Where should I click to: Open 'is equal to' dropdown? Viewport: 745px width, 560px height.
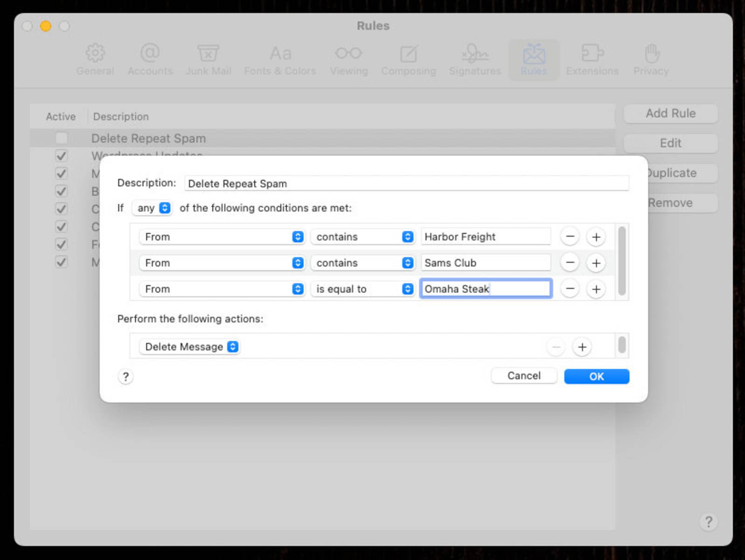point(362,289)
